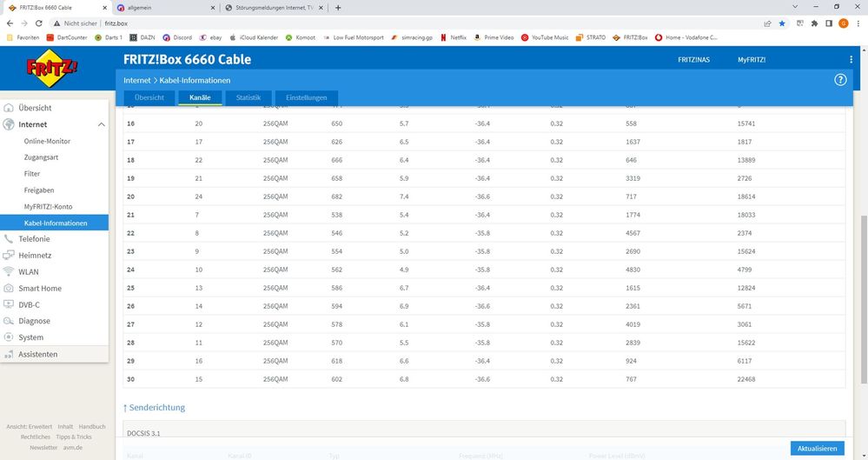Screen dimensions: 868x460
Task: Open the Home - Vodafone bookmark
Action: (x=686, y=37)
